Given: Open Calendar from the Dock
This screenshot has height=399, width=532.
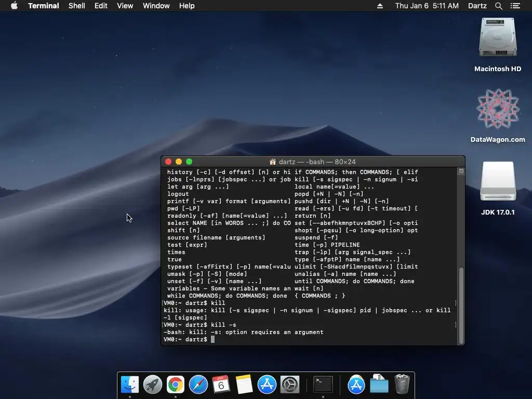Looking at the screenshot, I should (221, 384).
